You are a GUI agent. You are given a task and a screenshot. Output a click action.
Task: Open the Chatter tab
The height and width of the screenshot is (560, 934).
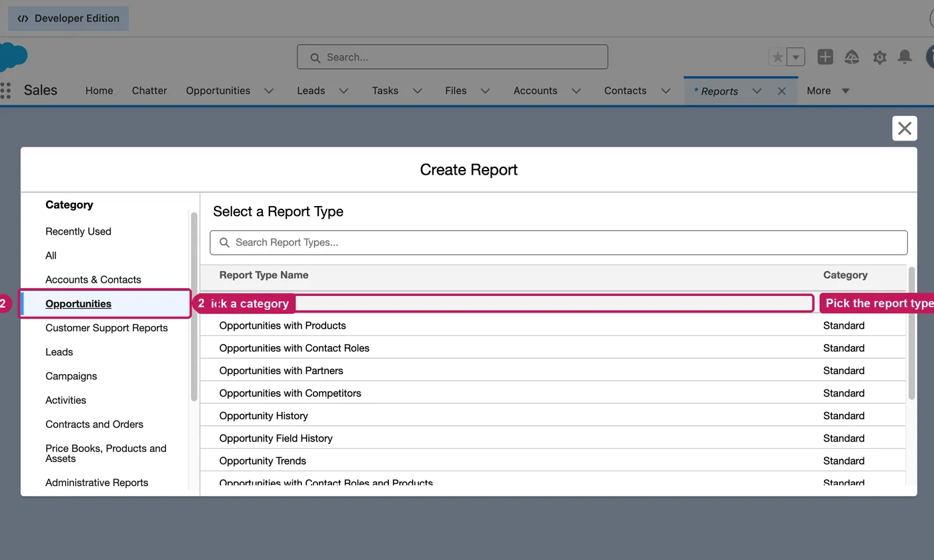pyautogui.click(x=149, y=91)
